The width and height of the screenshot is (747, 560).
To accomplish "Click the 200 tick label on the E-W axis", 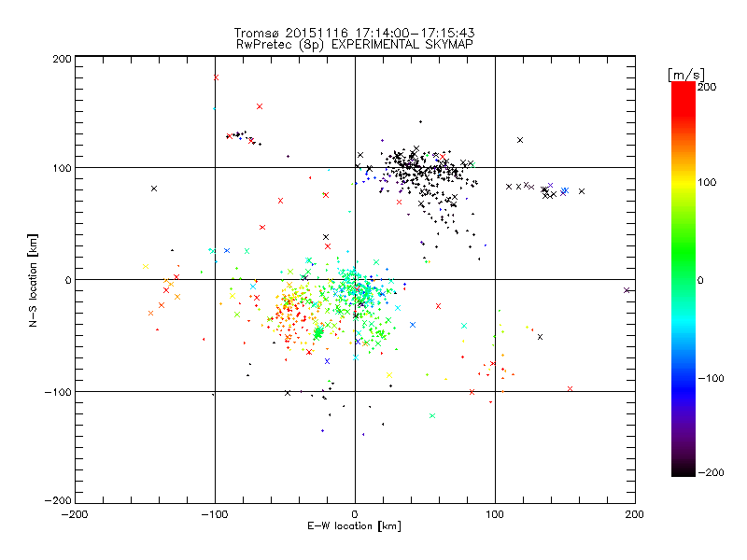I will click(x=635, y=514).
